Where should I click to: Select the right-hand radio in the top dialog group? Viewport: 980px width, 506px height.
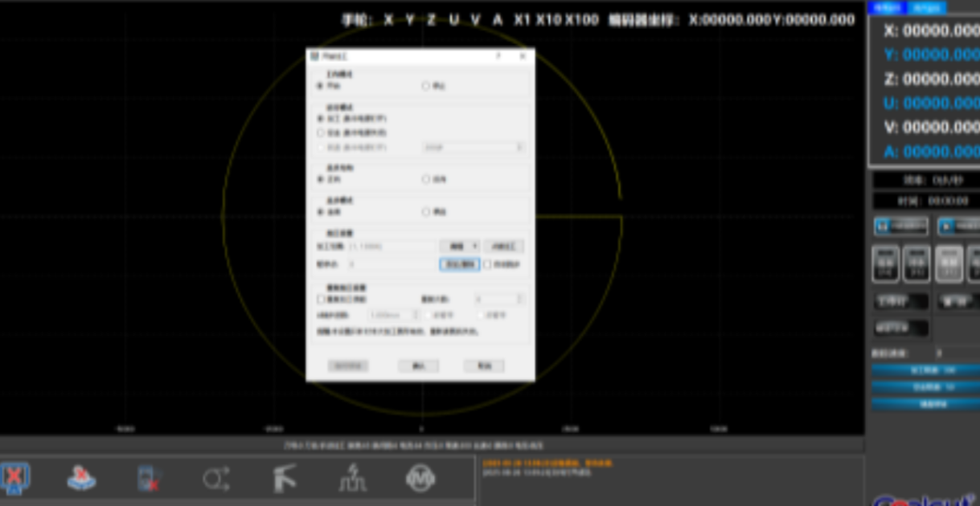pos(426,87)
